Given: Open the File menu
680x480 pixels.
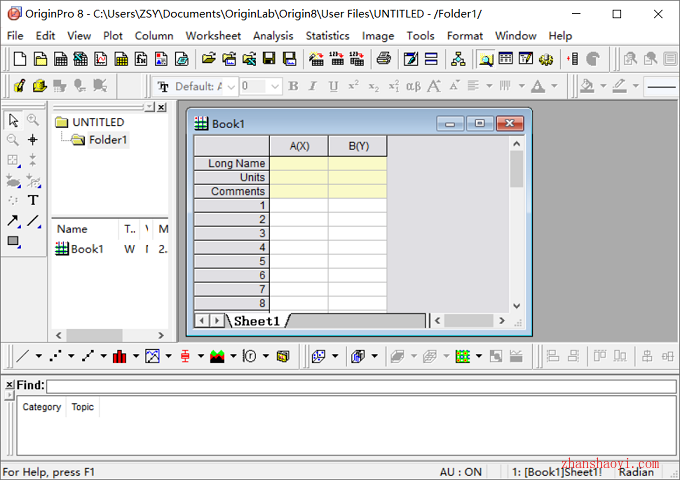Looking at the screenshot, I should (15, 36).
